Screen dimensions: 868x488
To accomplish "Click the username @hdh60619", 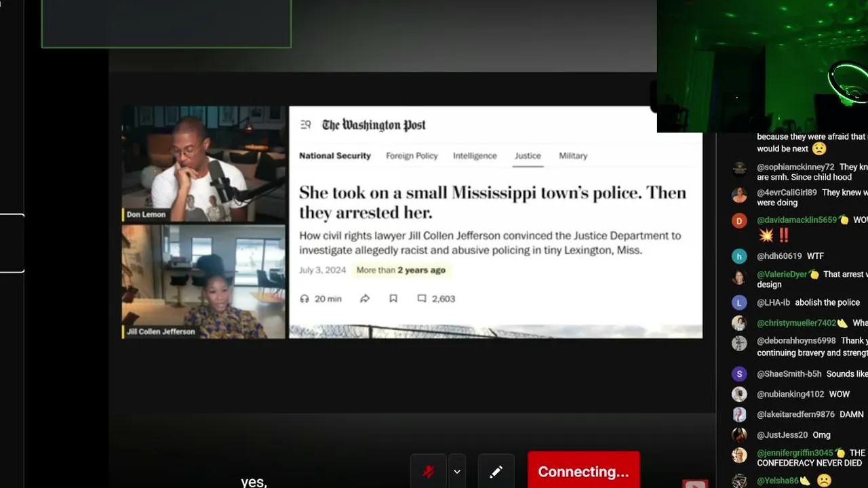I will (779, 256).
